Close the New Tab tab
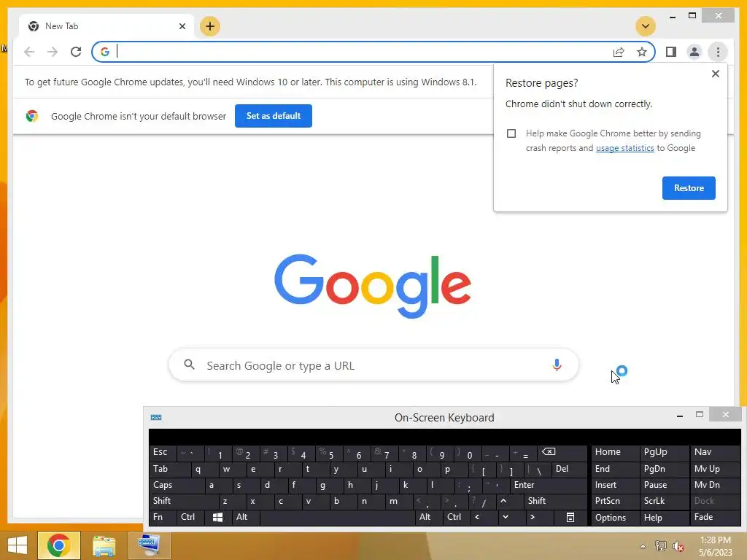 pyautogui.click(x=182, y=26)
